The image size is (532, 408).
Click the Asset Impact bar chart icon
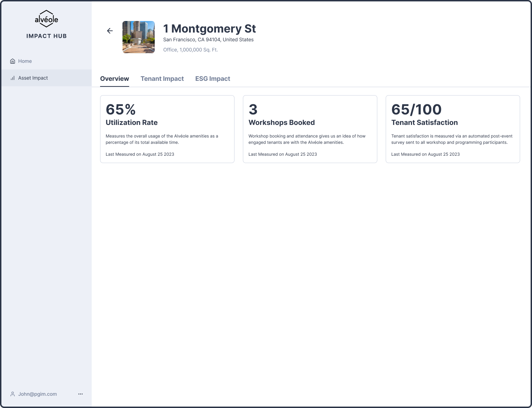(13, 78)
